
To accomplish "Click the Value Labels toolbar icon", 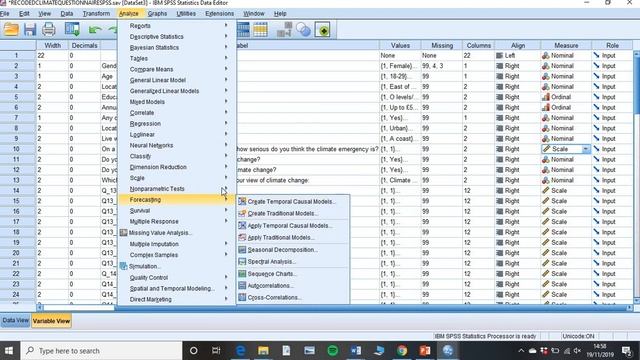I will (284, 30).
